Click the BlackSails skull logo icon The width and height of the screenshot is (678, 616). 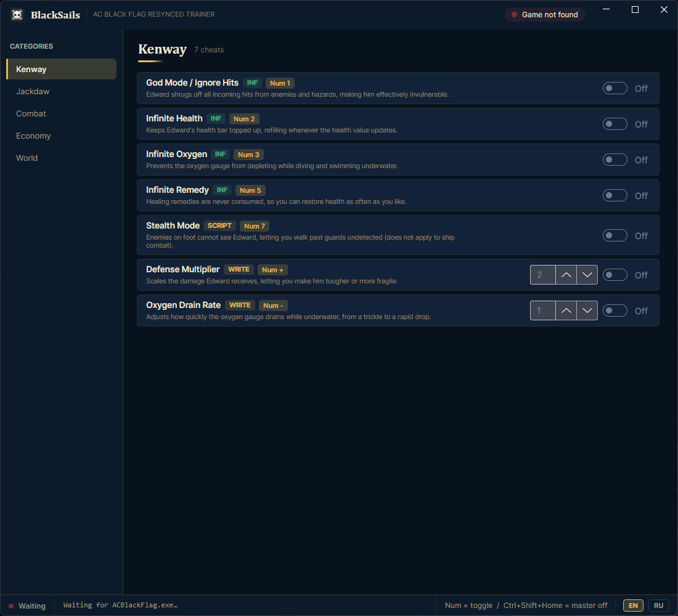[x=17, y=15]
